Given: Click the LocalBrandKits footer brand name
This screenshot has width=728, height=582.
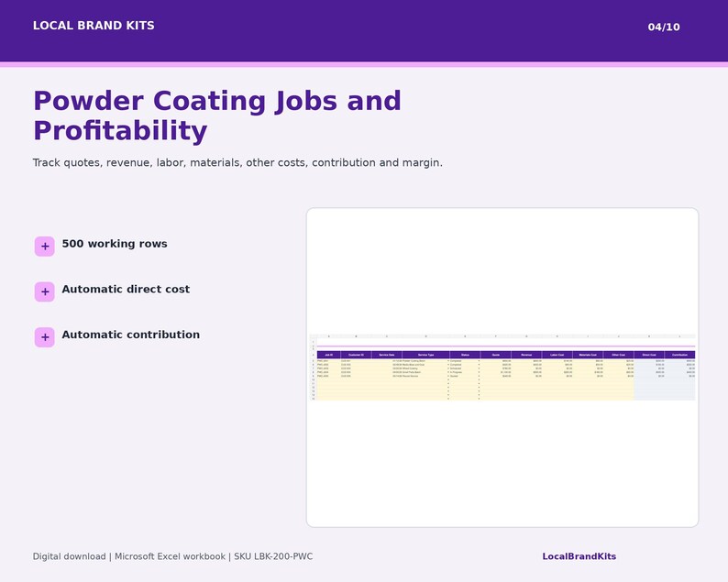Looking at the screenshot, I should 579,556.
